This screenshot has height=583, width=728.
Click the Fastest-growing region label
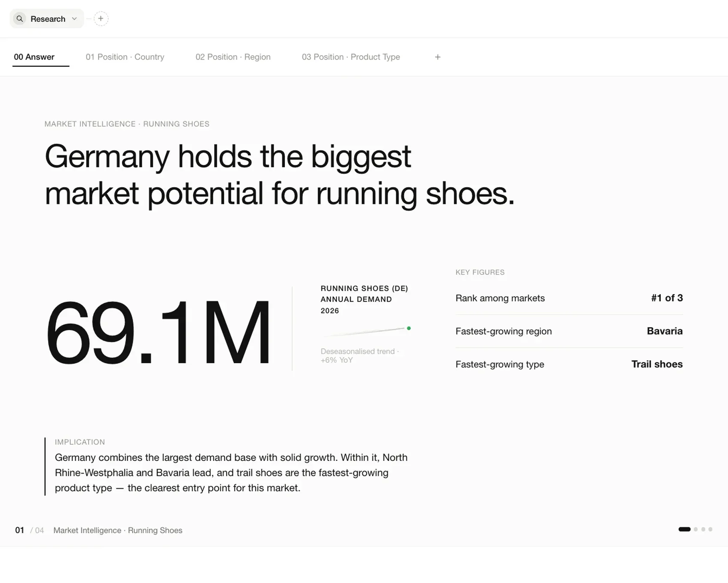tap(504, 331)
